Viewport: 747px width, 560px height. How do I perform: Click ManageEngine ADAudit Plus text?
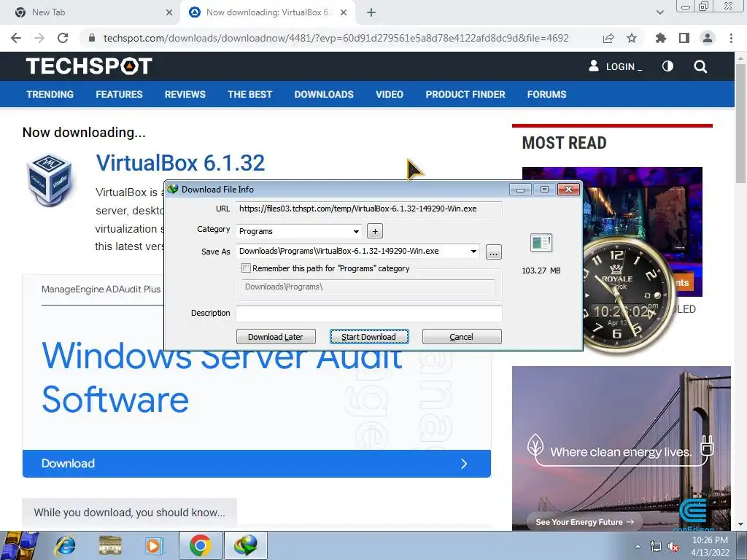[101, 289]
